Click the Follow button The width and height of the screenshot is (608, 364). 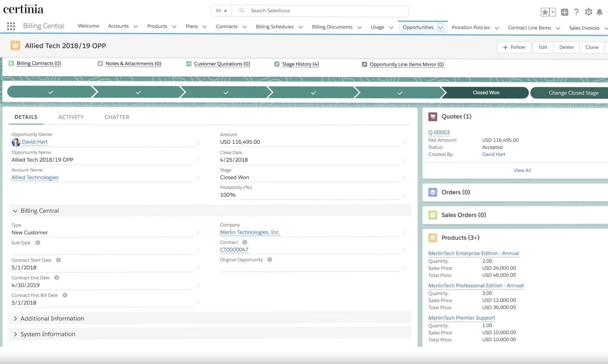click(x=514, y=47)
